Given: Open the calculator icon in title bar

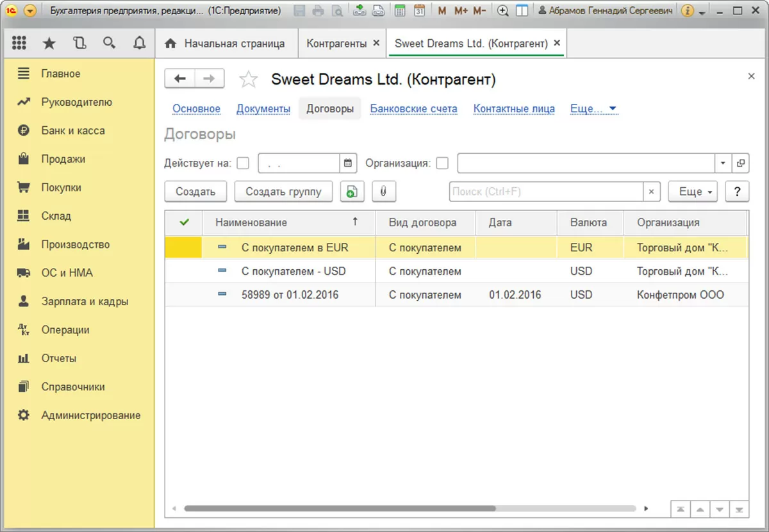Looking at the screenshot, I should (400, 10).
